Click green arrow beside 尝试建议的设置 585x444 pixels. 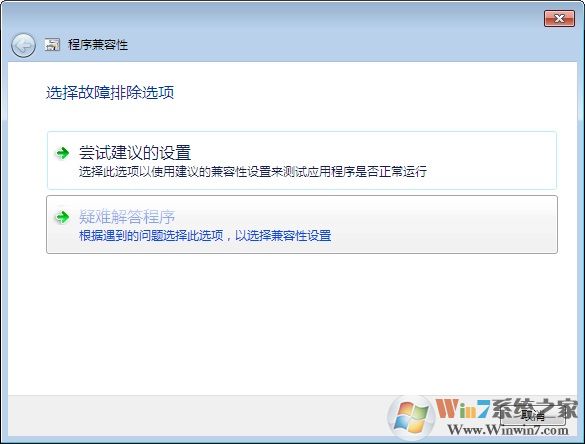62,153
